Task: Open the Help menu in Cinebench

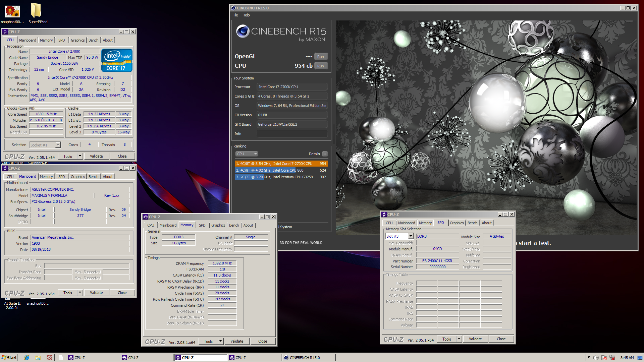Action: point(246,15)
